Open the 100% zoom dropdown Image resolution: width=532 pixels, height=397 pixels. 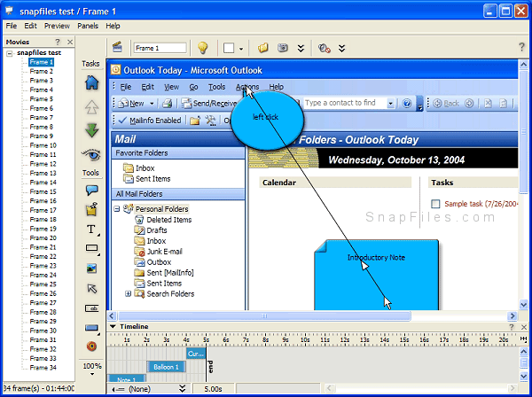tap(92, 374)
